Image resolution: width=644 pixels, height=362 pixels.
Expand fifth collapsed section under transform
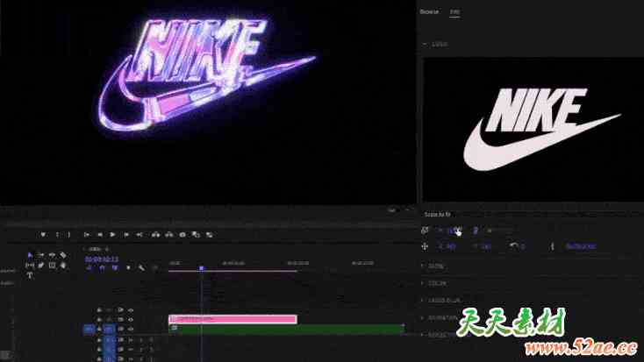tap(422, 335)
